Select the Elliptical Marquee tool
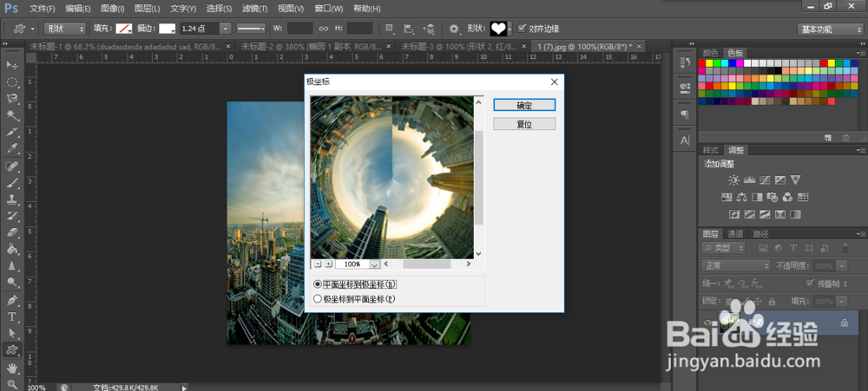 point(11,81)
